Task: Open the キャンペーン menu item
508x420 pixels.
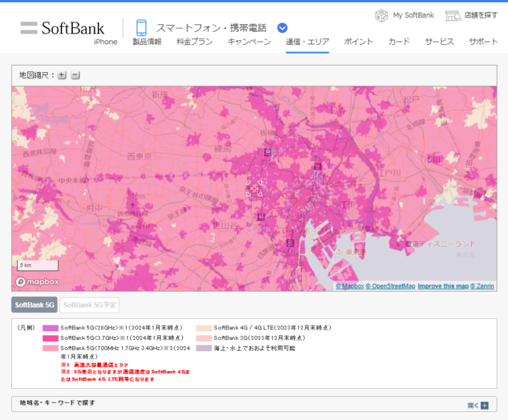Action: point(249,42)
